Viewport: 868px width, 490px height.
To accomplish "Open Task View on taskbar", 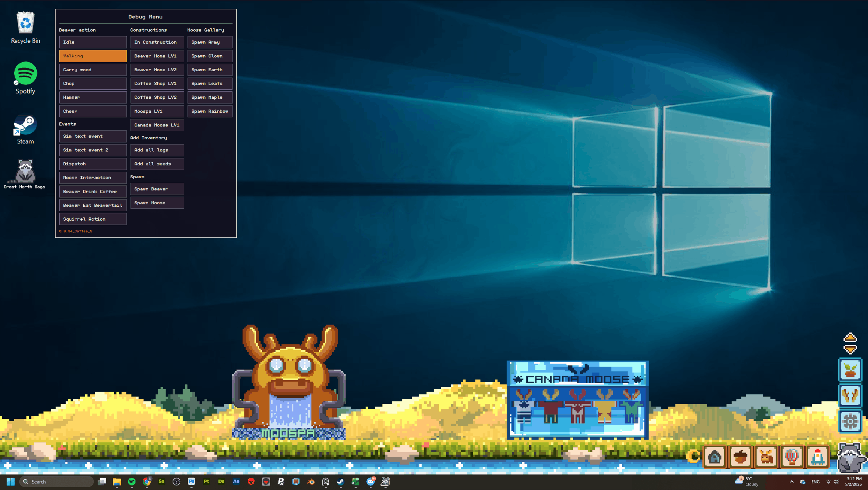I will [x=102, y=482].
